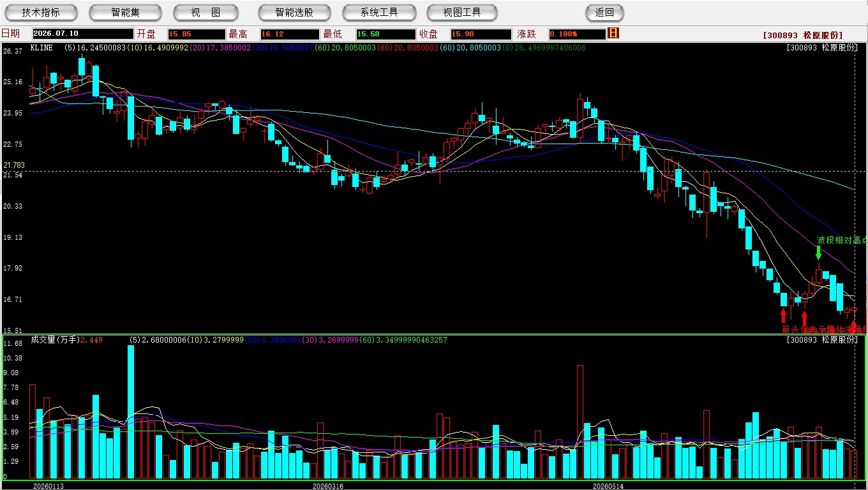
Task: Click the 20260316 date label on time axis
Action: pos(327,486)
